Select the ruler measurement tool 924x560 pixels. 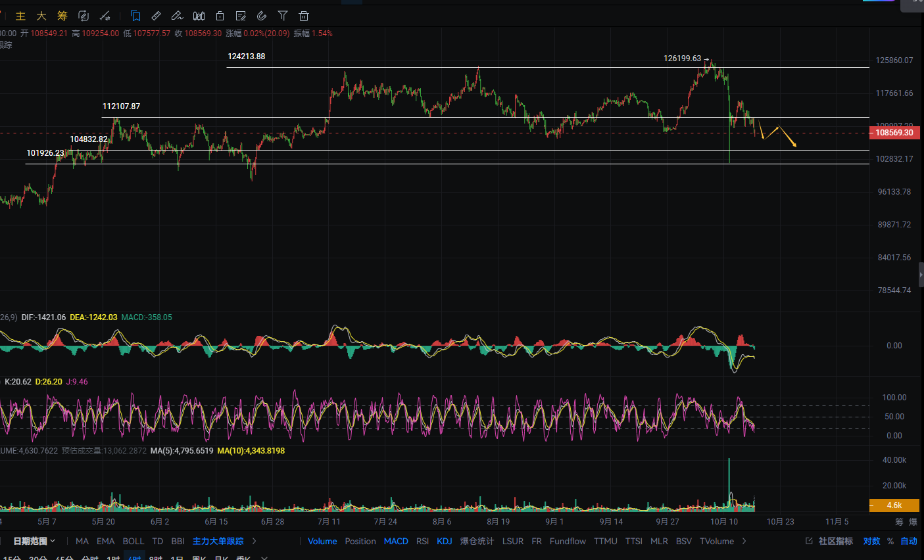click(x=156, y=16)
